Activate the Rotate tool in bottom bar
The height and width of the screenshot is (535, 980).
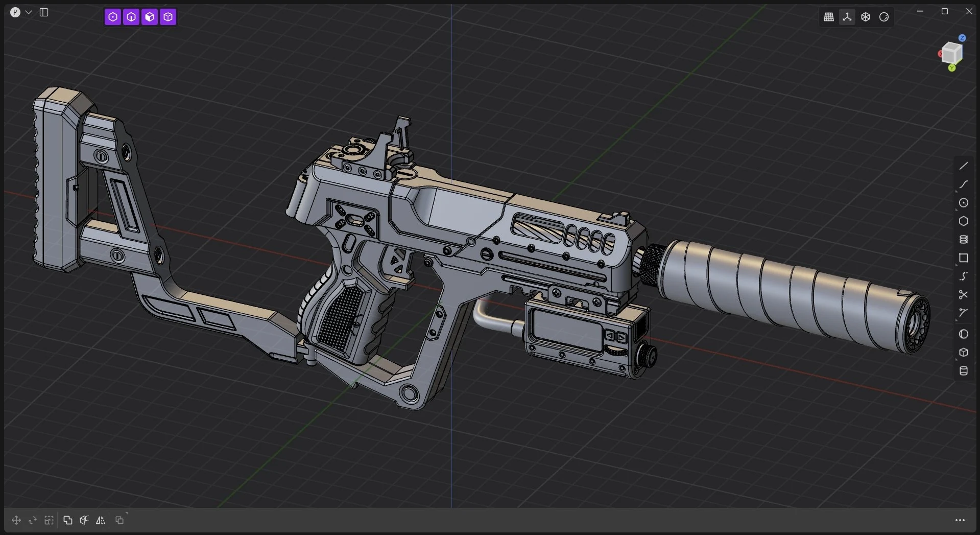pyautogui.click(x=33, y=520)
